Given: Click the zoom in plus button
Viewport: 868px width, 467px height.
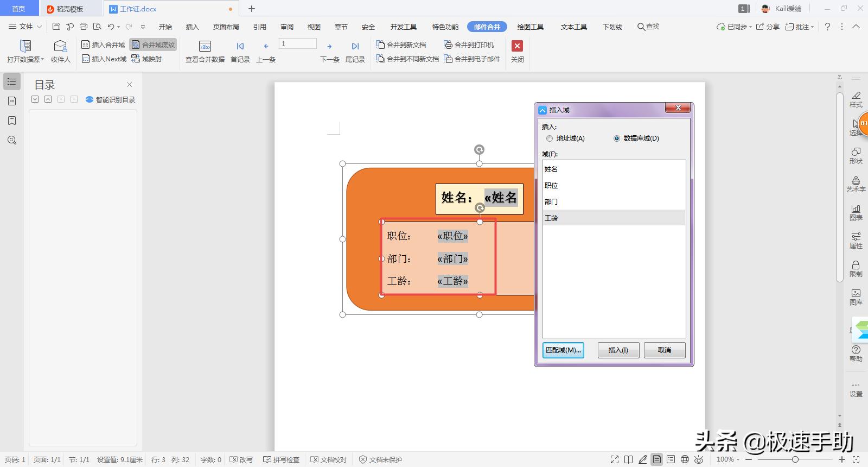Looking at the screenshot, I should (x=842, y=459).
